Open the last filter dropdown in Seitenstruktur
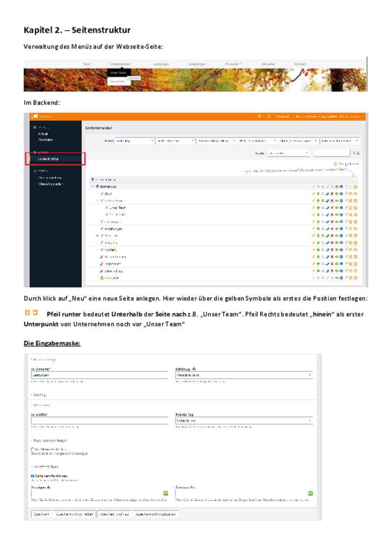The width and height of the screenshot is (392, 555). coord(340,141)
